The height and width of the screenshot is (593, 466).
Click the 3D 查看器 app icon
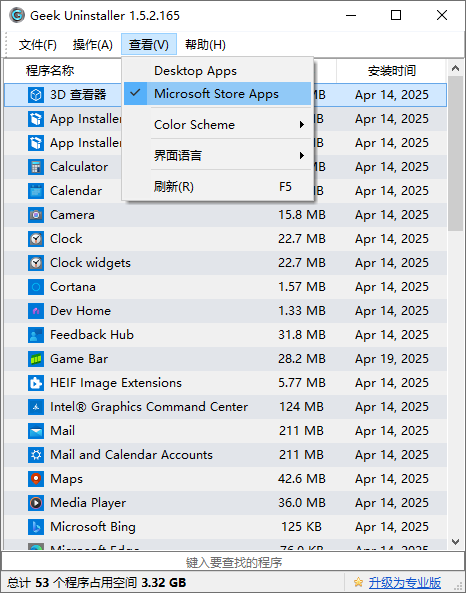click(36, 95)
